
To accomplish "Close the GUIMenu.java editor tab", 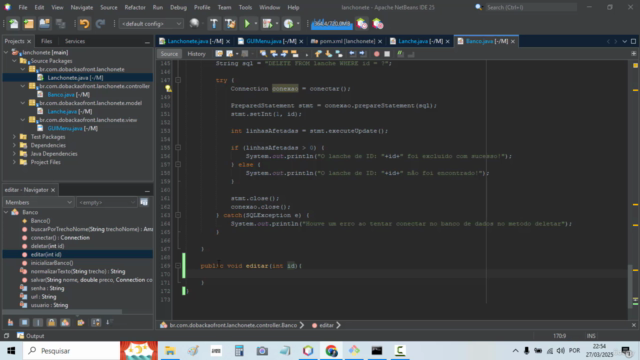I will pyautogui.click(x=301, y=42).
